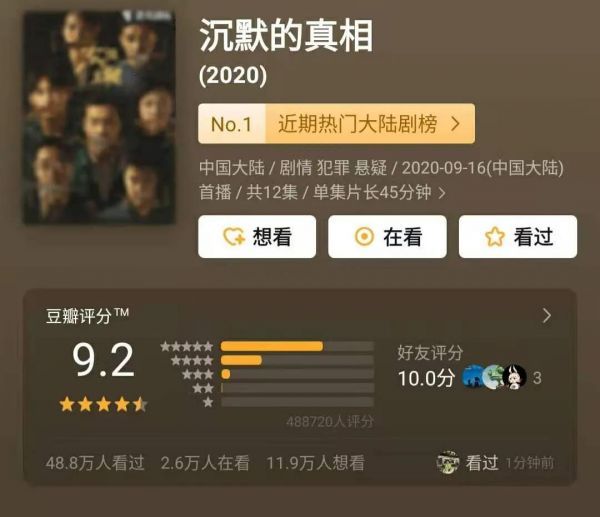Screen dimensions: 600x517
Task: Open the No.1 近期热门大陆剧榜 ranking
Action: [x=336, y=124]
